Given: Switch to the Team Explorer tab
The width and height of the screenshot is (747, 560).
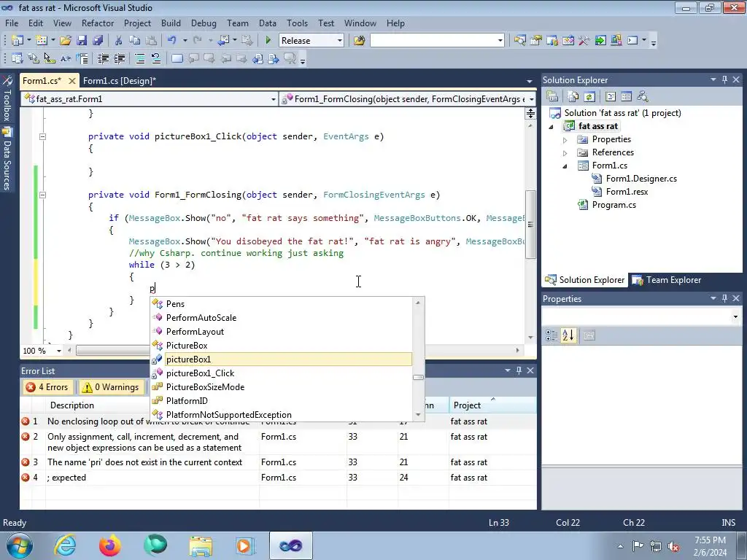Looking at the screenshot, I should click(667, 280).
